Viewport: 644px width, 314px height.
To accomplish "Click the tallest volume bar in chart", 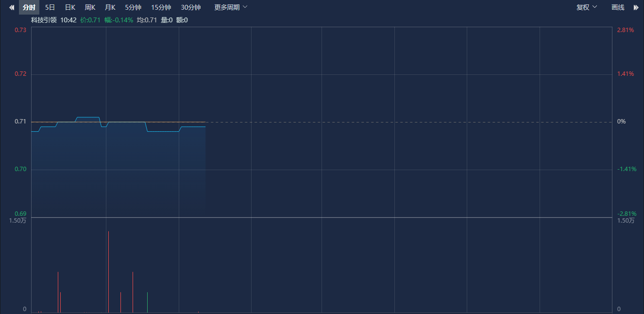I will (108, 272).
